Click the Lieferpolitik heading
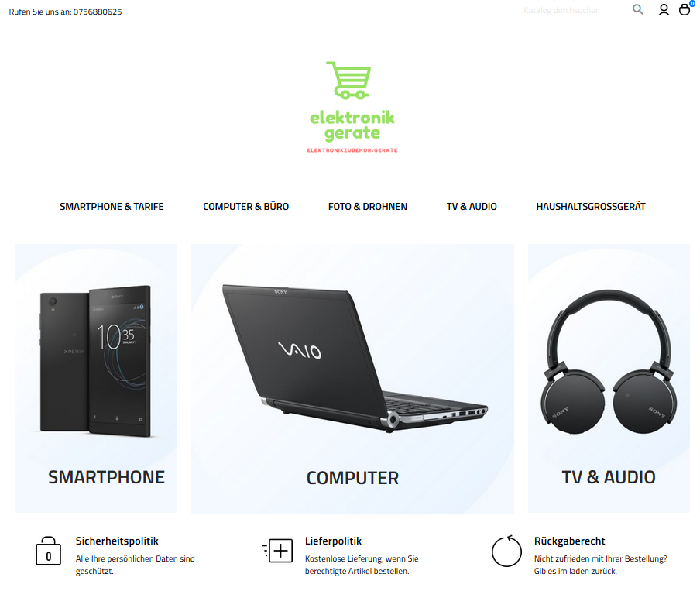Image resolution: width=700 pixels, height=598 pixels. pyautogui.click(x=334, y=541)
